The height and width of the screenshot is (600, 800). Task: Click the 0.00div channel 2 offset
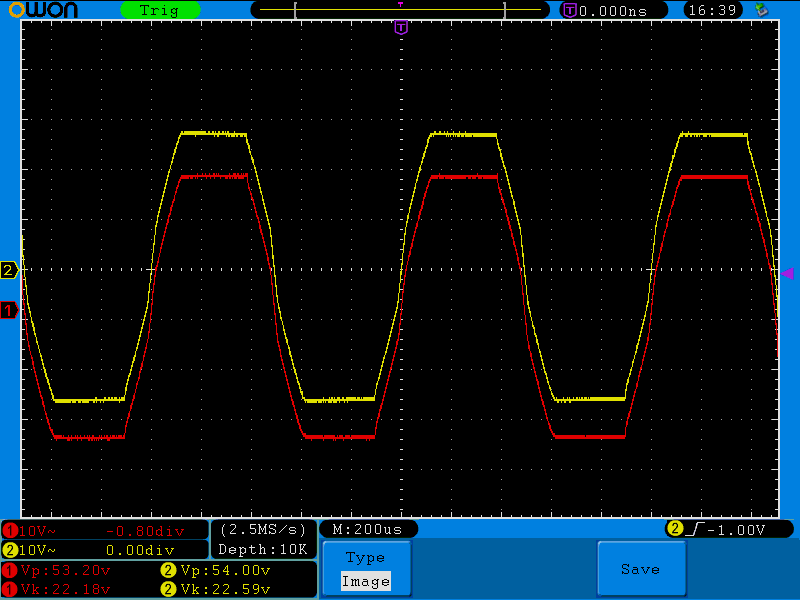point(140,551)
